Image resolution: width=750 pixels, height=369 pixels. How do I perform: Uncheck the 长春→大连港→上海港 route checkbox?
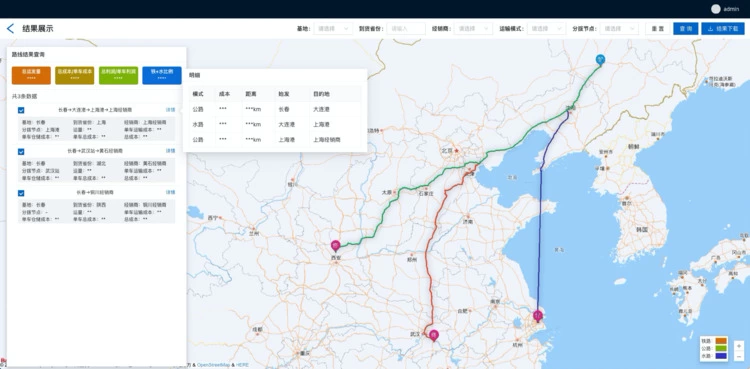[21, 110]
